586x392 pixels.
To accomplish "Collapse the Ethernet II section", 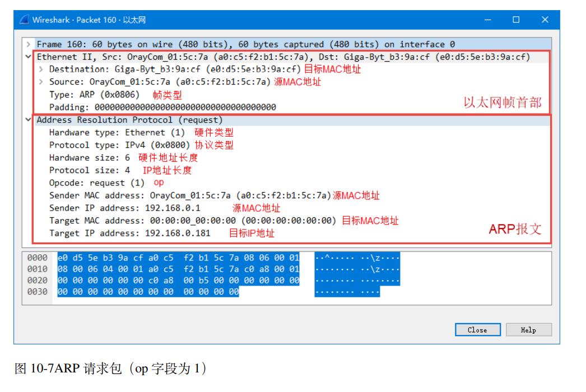I will tap(28, 57).
